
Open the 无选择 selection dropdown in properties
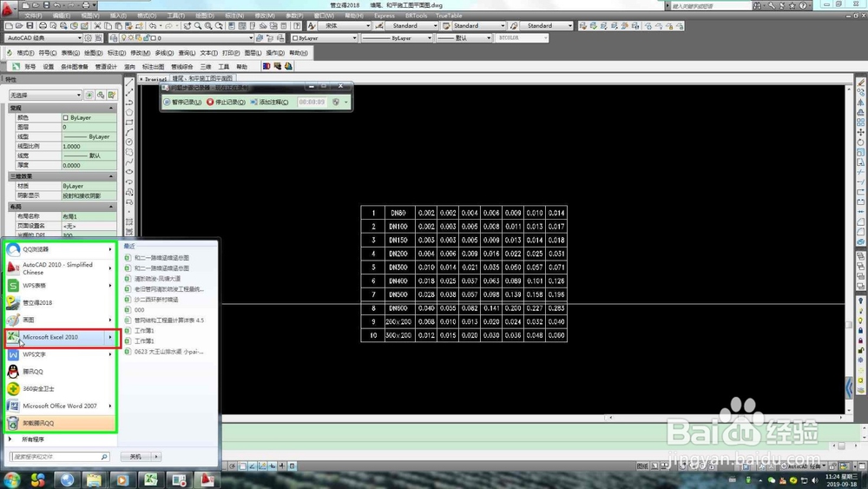pos(45,96)
